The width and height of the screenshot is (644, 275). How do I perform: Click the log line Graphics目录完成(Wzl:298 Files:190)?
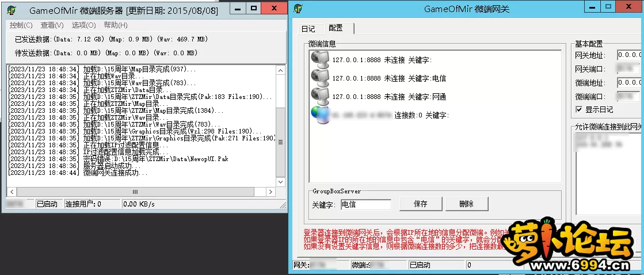(x=135, y=131)
